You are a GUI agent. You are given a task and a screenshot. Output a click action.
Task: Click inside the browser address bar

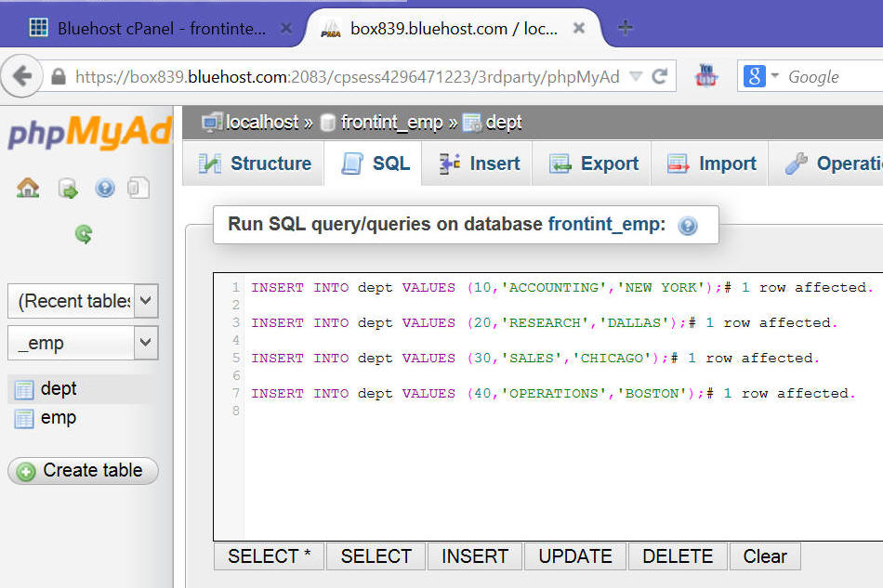tap(347, 76)
